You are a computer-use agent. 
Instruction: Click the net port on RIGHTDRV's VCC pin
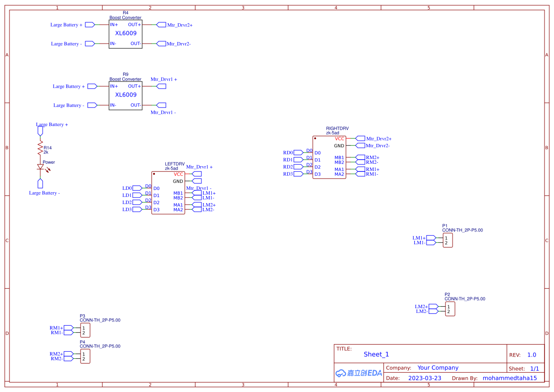360,139
